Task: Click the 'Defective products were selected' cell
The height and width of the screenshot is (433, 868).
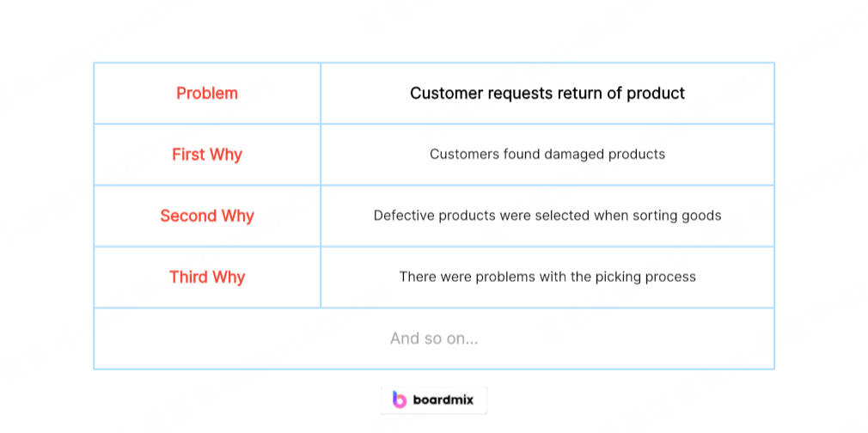Action: pos(547,216)
